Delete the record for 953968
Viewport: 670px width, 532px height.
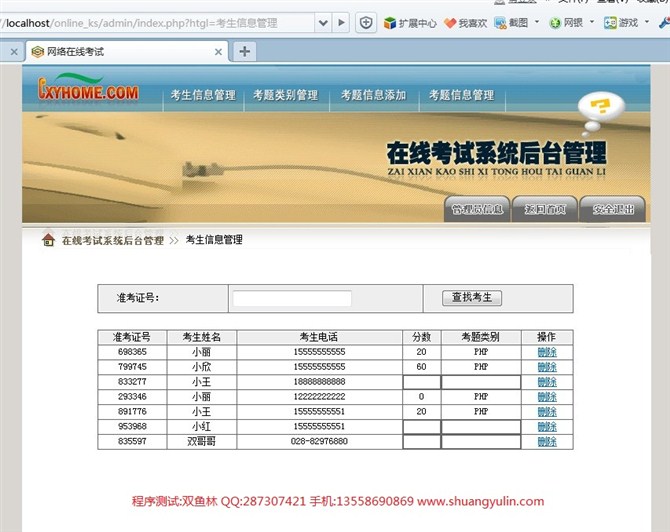tap(547, 427)
